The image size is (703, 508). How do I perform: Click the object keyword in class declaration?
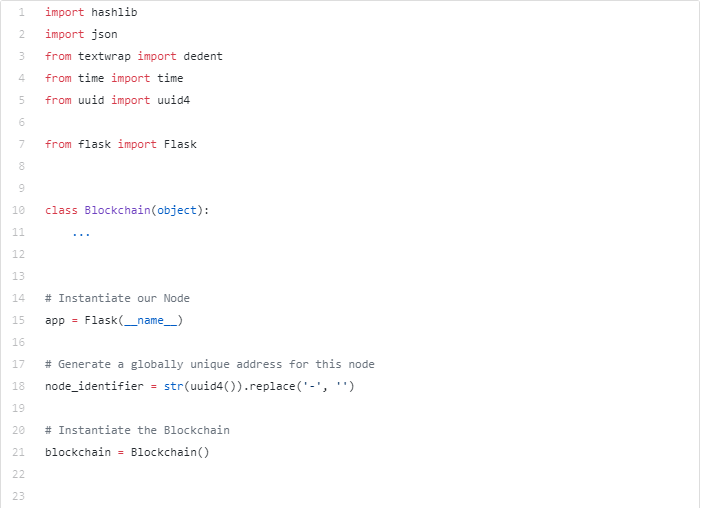177,210
